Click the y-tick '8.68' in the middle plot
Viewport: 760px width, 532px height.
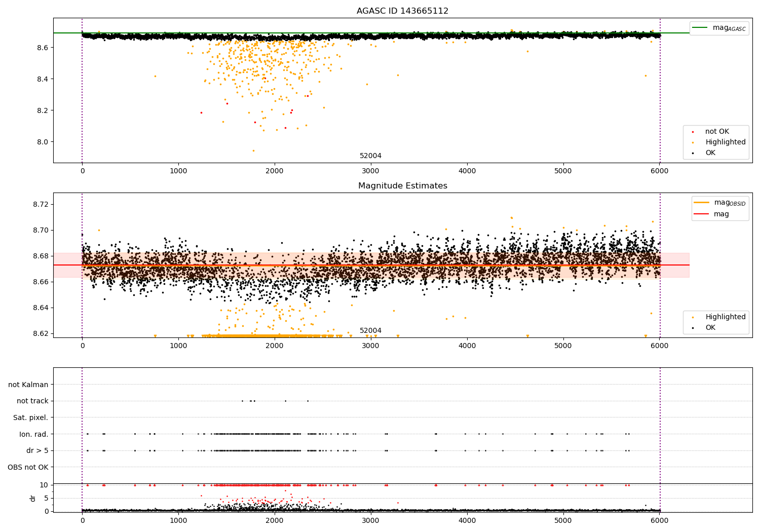pyautogui.click(x=41, y=256)
